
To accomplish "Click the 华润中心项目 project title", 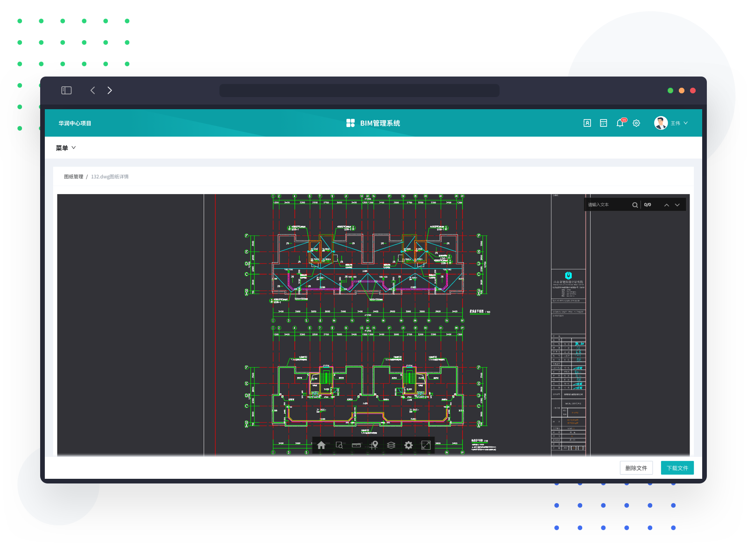I will coord(75,123).
